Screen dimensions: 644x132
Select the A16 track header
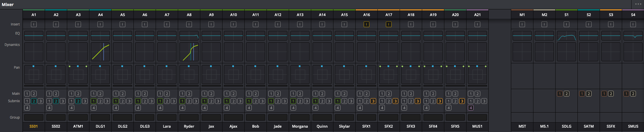tap(366, 15)
